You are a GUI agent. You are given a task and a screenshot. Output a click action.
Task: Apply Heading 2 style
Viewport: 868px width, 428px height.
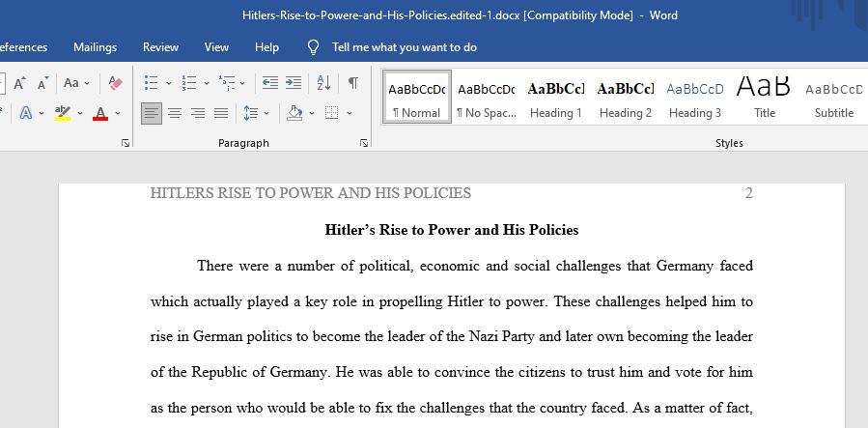[626, 97]
